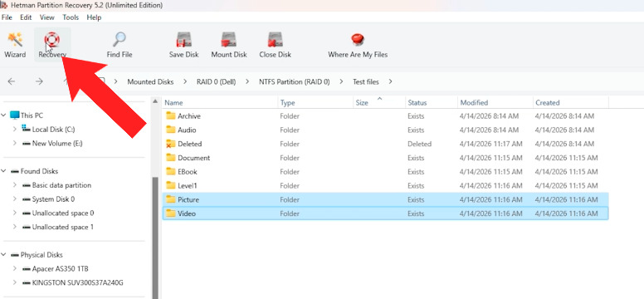Viewport: 644px width, 299px height.
Task: Click the Local Disk (C:) drive icon
Action: [x=27, y=129]
